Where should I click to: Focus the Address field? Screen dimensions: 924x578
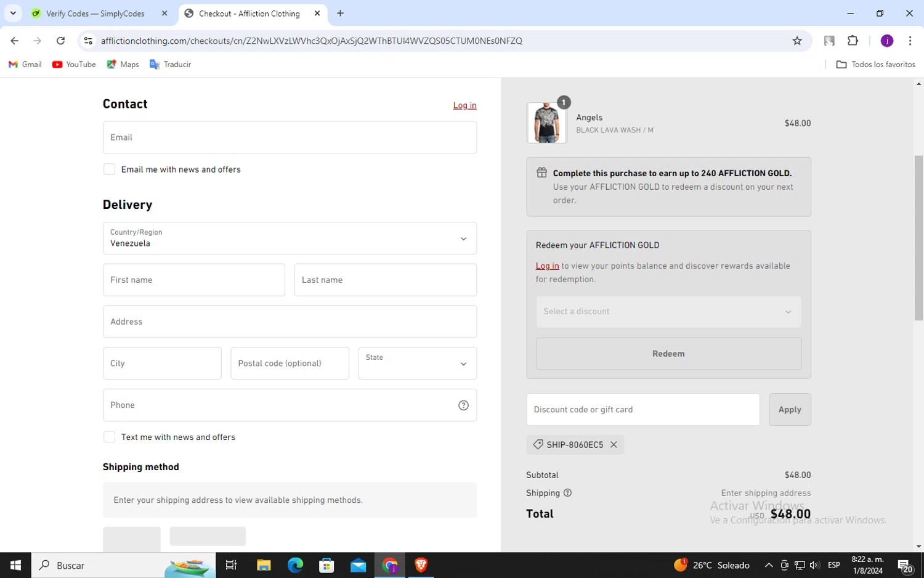coord(290,322)
